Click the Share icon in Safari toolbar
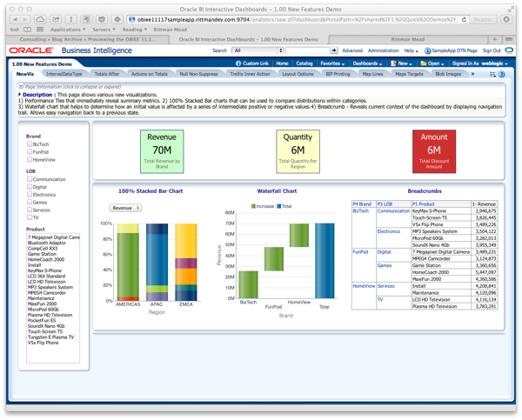The height and width of the screenshot is (420, 522). (x=56, y=20)
